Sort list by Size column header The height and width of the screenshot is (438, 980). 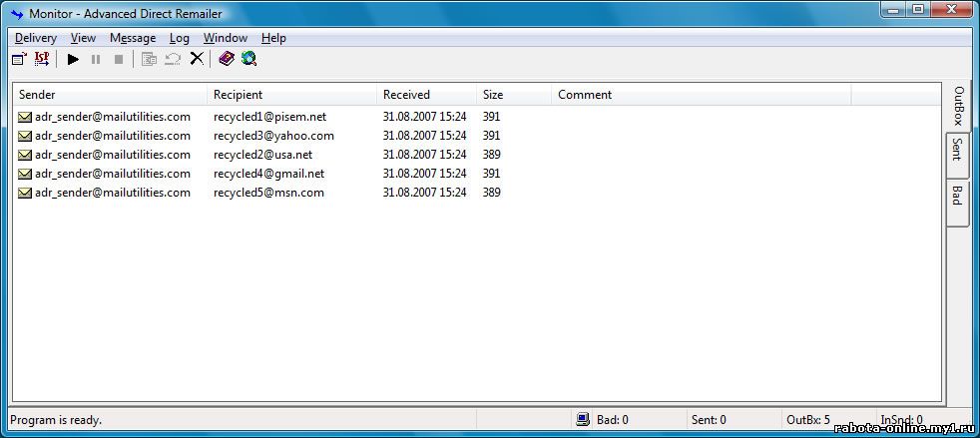point(513,95)
